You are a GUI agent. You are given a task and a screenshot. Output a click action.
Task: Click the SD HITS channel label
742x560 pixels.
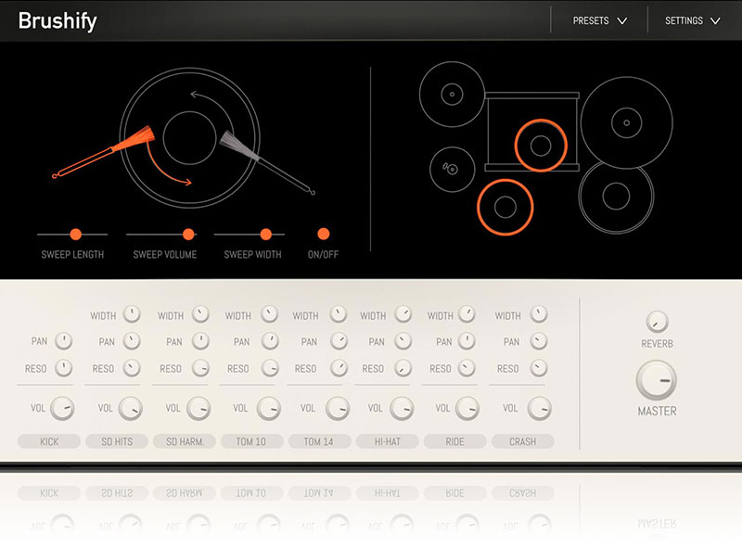pos(117,441)
